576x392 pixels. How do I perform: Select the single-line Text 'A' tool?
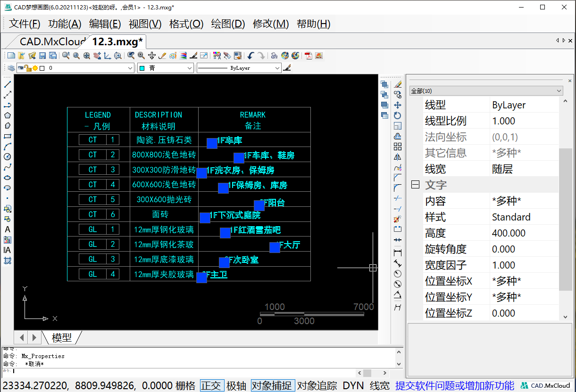8,229
